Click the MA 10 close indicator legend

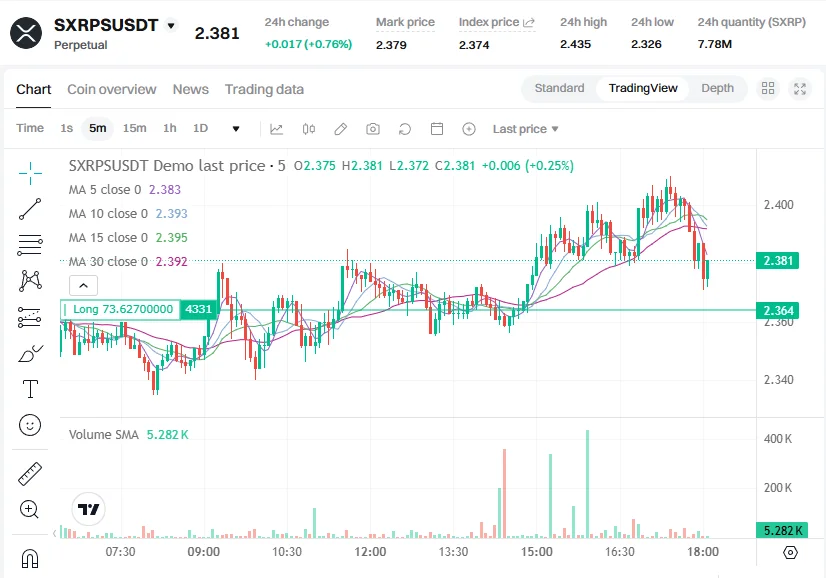128,213
